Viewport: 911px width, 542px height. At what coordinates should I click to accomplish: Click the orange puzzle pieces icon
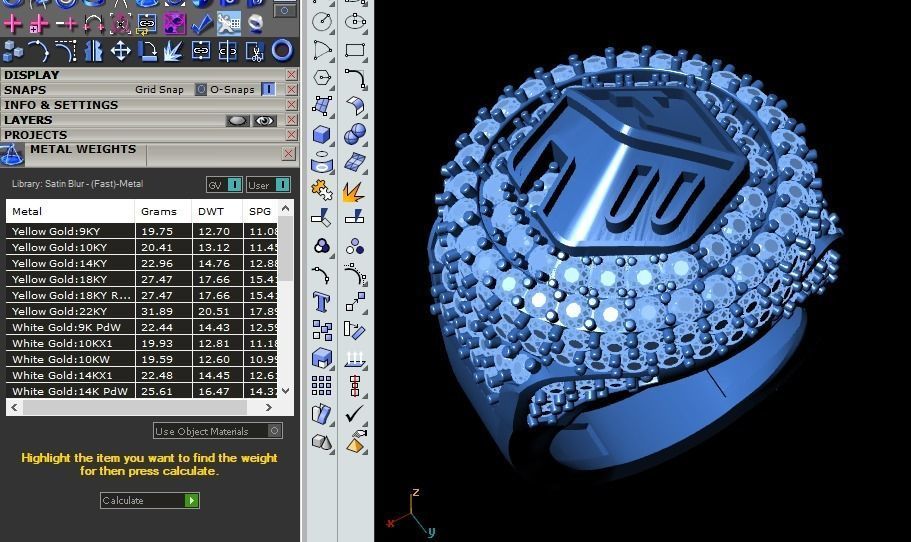(322, 191)
